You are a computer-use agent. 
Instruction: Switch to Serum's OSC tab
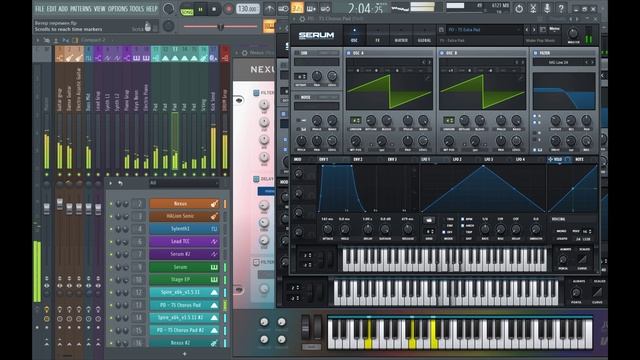pyautogui.click(x=354, y=35)
